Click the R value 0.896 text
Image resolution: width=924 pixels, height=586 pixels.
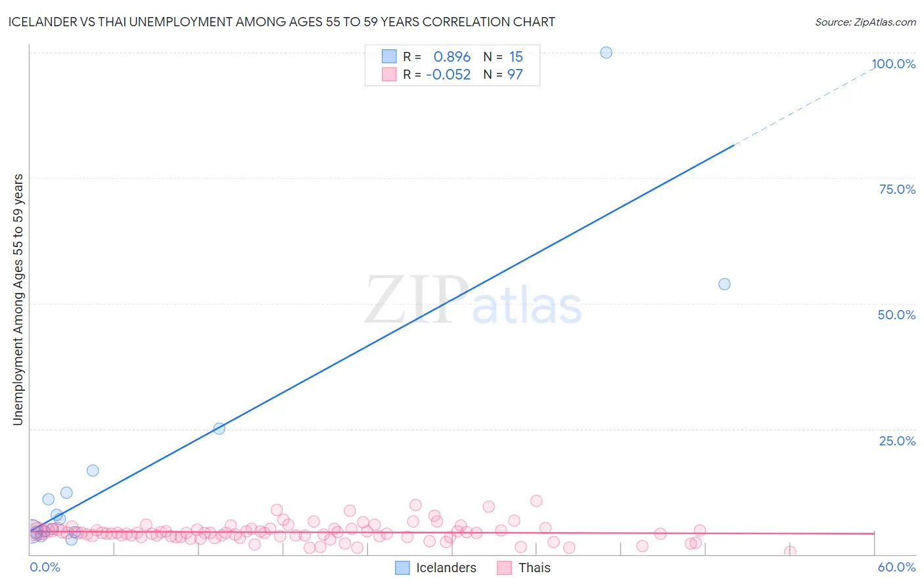pyautogui.click(x=452, y=56)
